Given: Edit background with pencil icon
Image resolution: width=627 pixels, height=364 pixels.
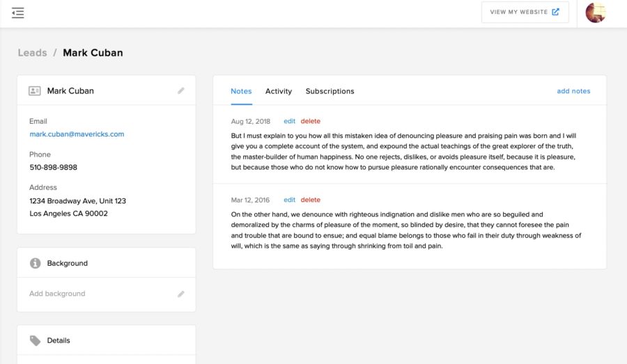Looking at the screenshot, I should 180,294.
